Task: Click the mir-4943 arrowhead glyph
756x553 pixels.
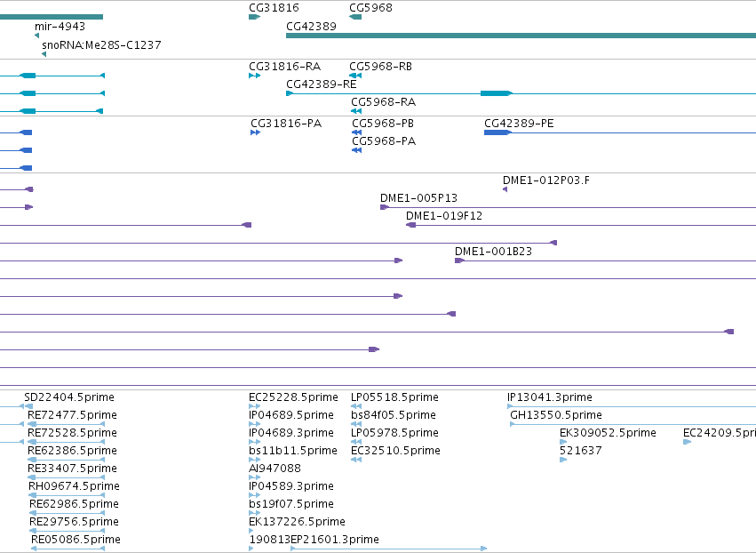Action: click(36, 36)
